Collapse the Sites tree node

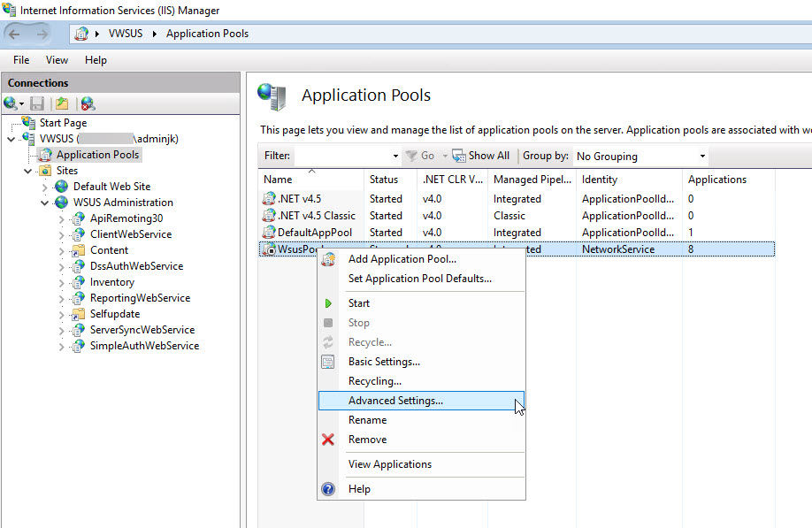coord(28,171)
